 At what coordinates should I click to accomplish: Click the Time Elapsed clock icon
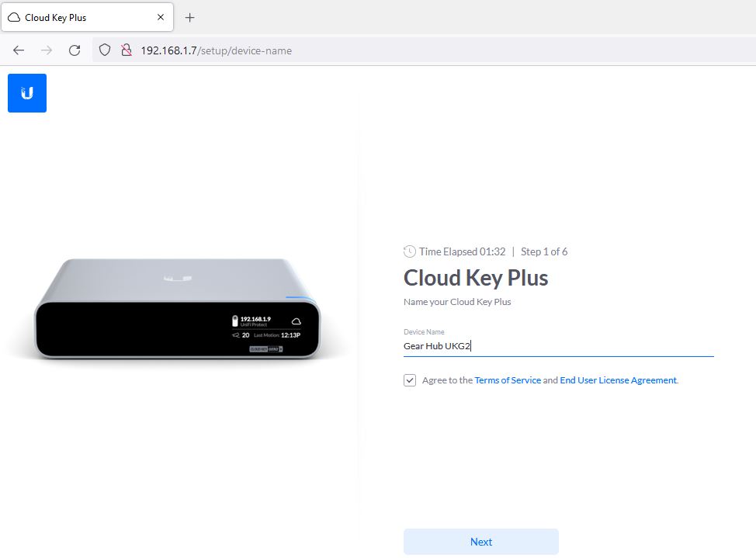coord(409,251)
